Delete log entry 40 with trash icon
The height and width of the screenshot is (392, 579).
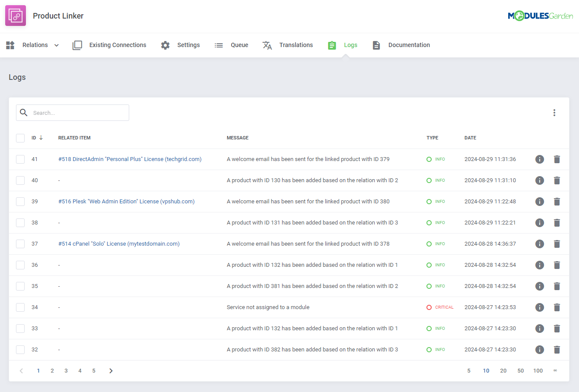click(x=557, y=180)
